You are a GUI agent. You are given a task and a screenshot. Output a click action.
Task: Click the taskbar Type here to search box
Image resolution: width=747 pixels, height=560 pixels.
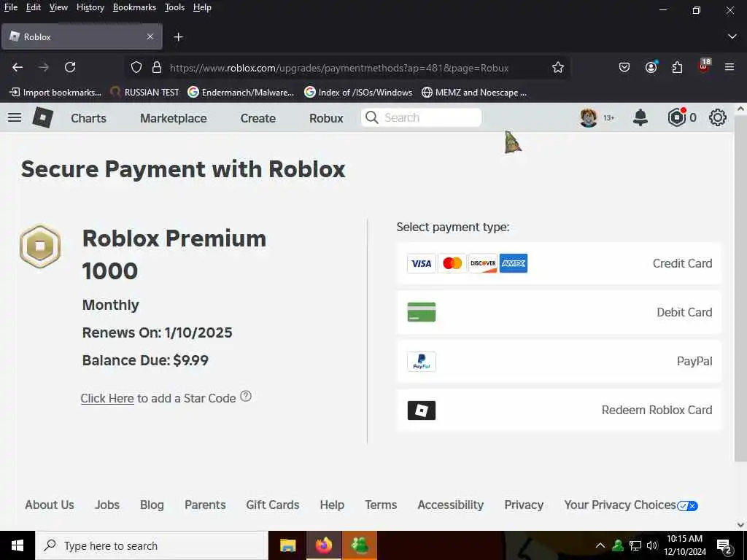tap(152, 545)
